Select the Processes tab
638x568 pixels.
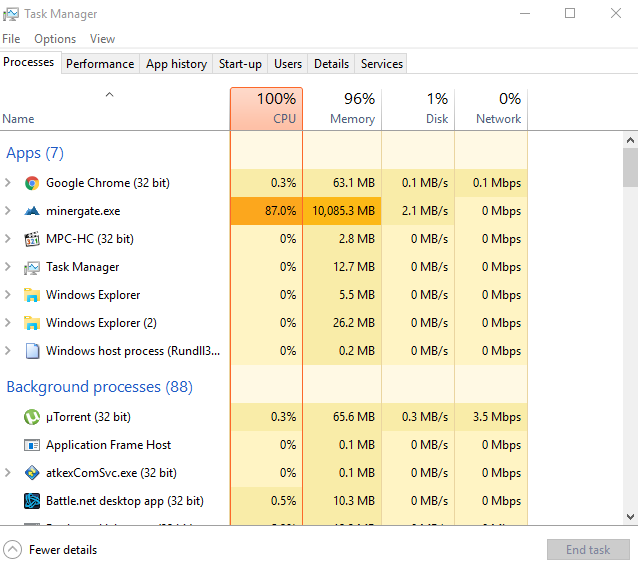point(29,62)
